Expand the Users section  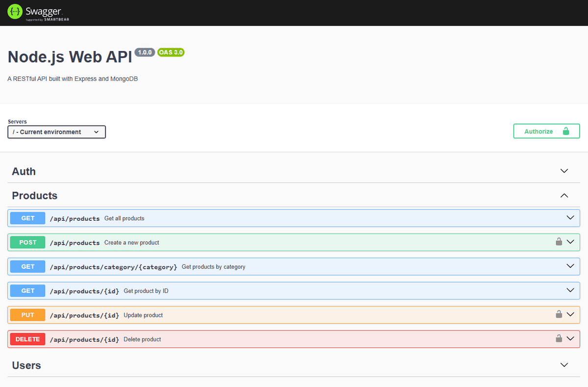pos(564,365)
